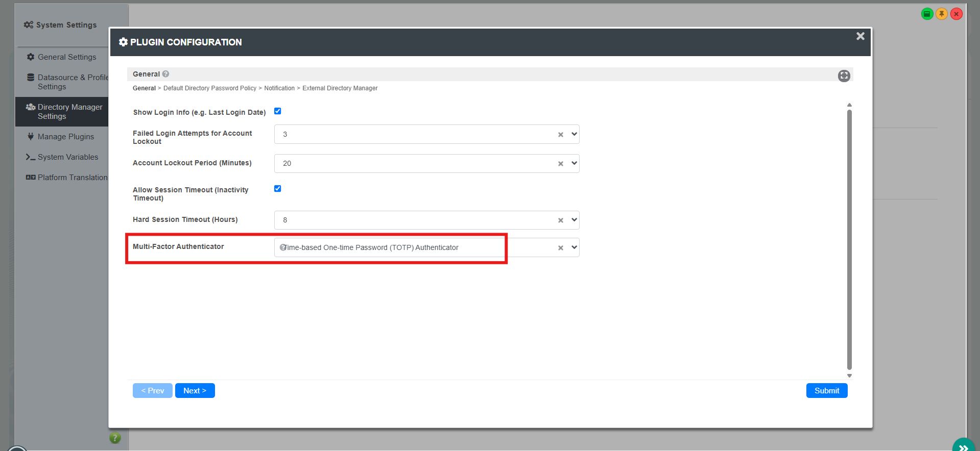Screen dimensions: 980x451
Task: Click the Hard Session Timeout (Hours) label
Action: click(185, 219)
